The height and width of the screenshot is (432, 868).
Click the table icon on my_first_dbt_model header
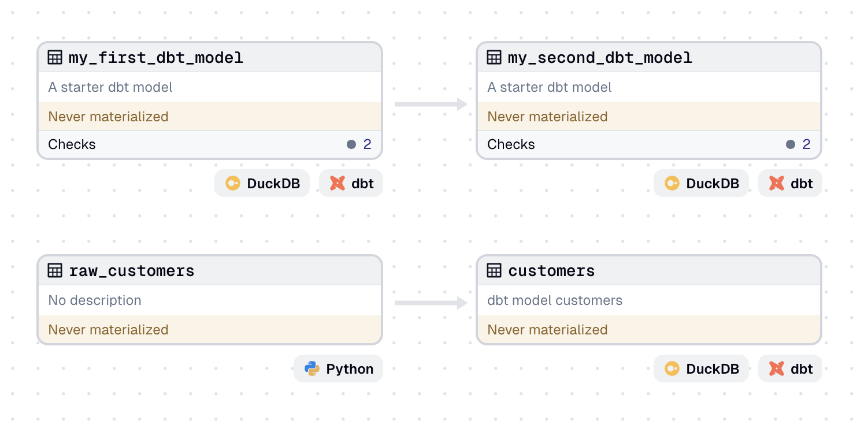(55, 57)
